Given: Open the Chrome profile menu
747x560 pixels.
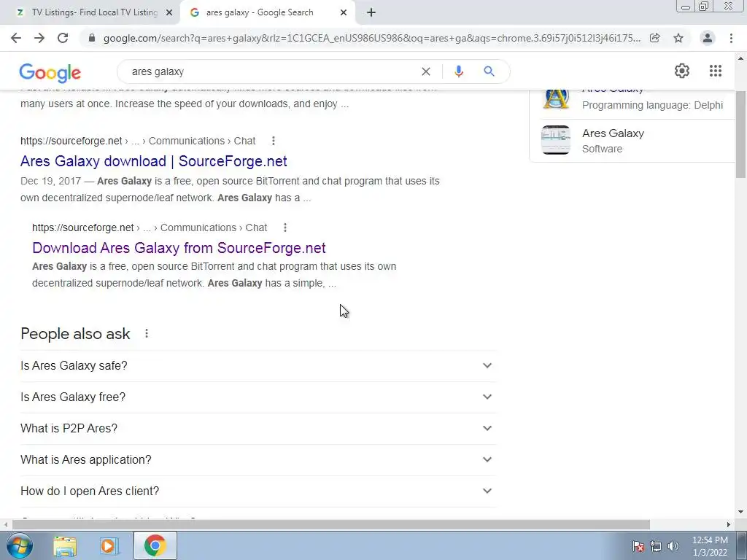Looking at the screenshot, I should coord(708,38).
